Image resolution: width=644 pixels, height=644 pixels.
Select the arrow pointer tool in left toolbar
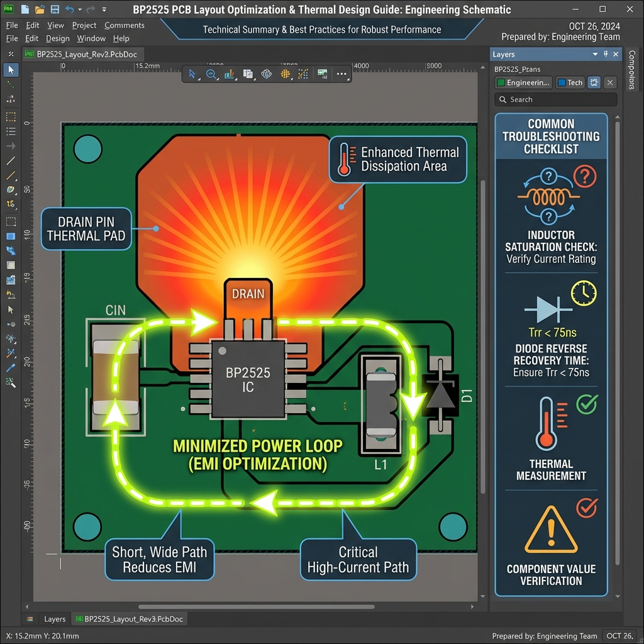11,70
